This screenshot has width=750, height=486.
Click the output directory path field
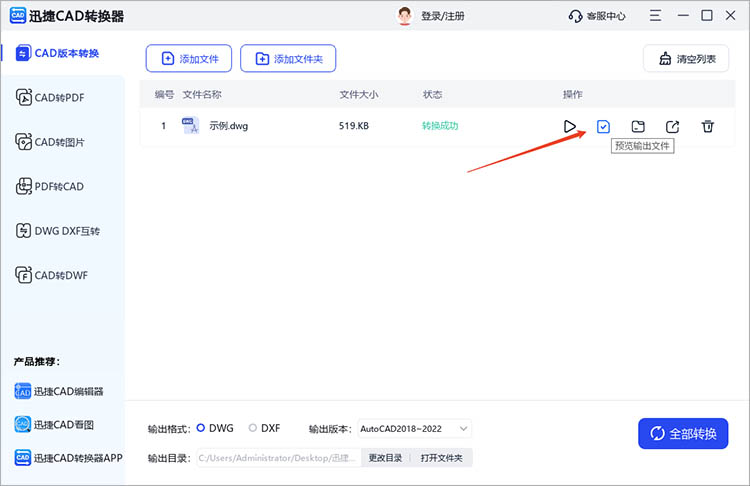(278, 458)
